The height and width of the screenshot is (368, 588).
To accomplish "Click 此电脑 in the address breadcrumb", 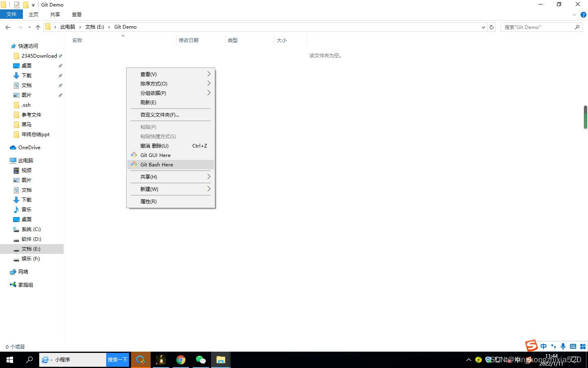I will 68,27.
